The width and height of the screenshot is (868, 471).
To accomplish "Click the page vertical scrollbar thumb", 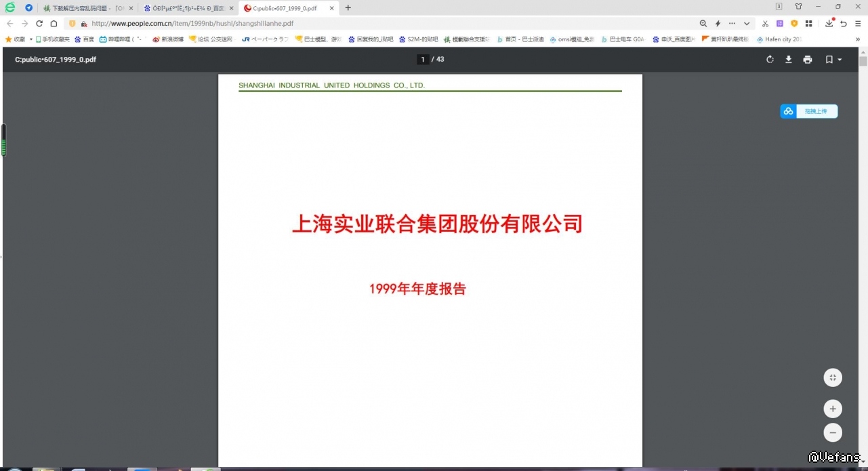I will [x=863, y=61].
